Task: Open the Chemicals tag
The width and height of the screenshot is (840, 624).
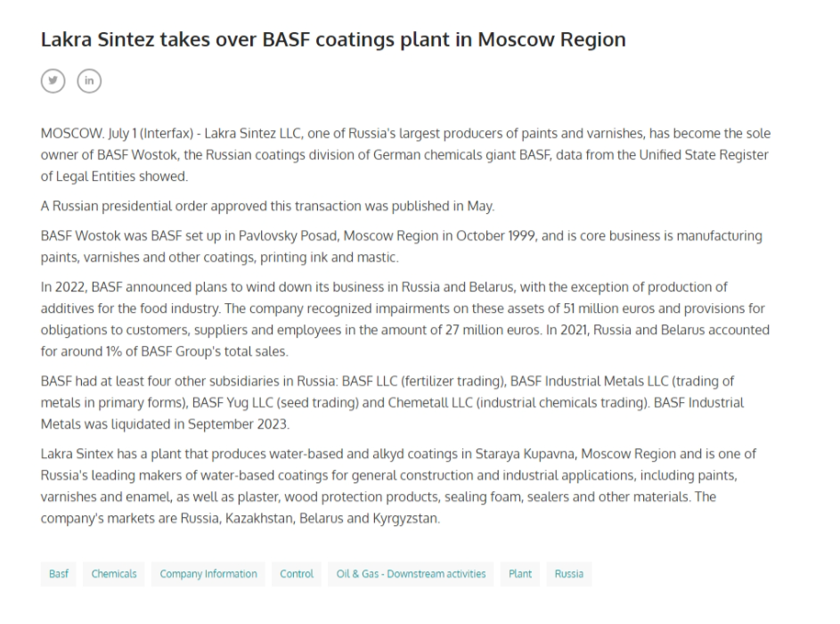Action: click(113, 573)
